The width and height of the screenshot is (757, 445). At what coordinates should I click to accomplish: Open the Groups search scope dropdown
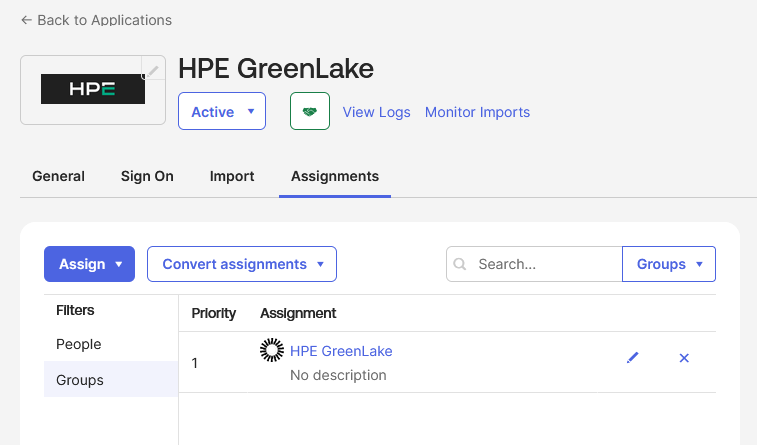[669, 264]
